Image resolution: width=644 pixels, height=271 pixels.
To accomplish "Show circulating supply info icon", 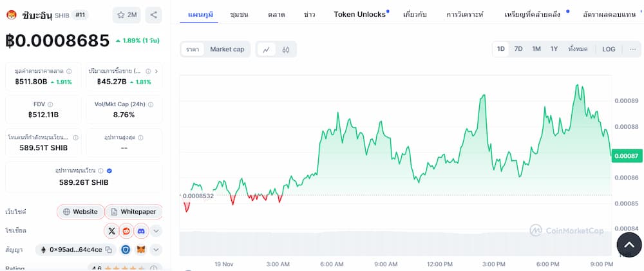I will point(100,171).
